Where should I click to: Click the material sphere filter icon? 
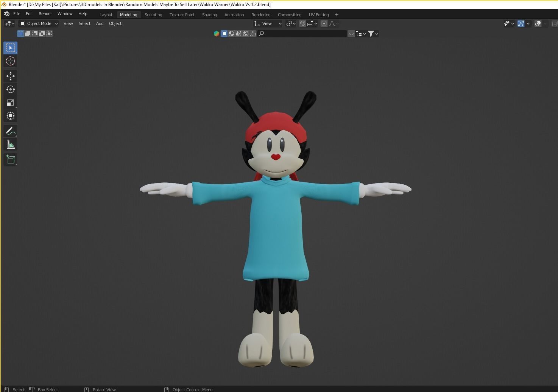[x=231, y=34]
